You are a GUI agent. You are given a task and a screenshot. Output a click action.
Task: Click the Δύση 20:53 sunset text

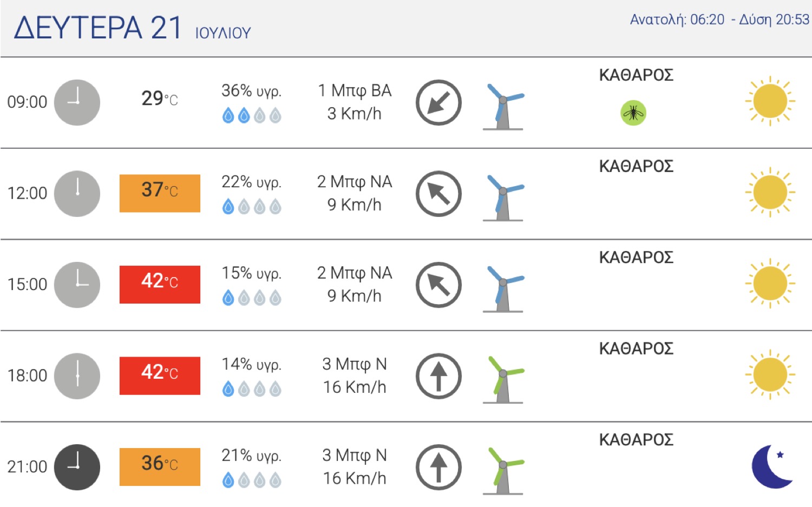(x=774, y=20)
